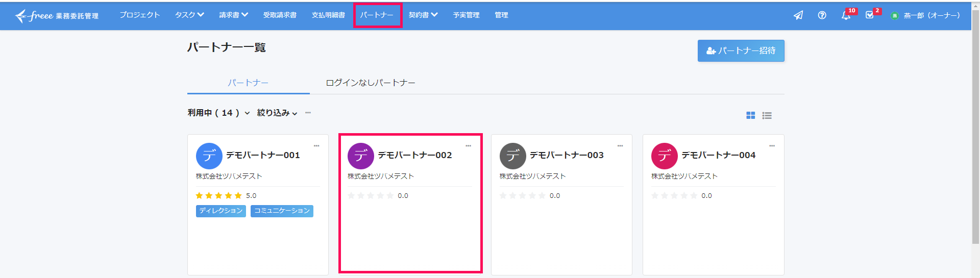Click the gray avatar of デモパートナー003
Viewport: 980px width, 278px height.
(513, 156)
